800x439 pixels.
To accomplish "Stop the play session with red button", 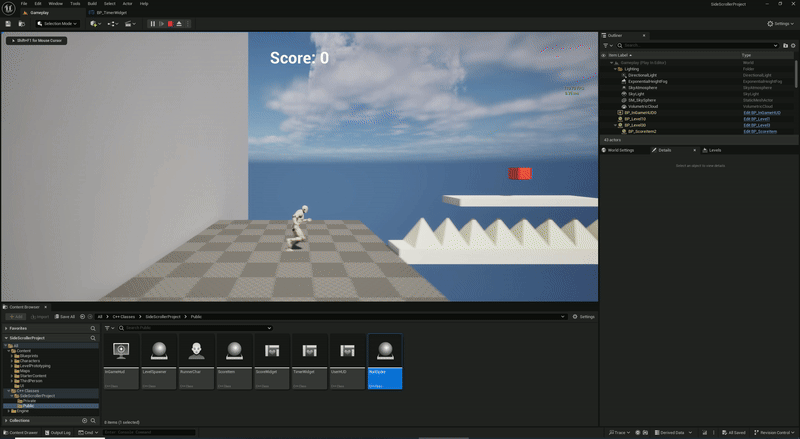I will tap(170, 23).
